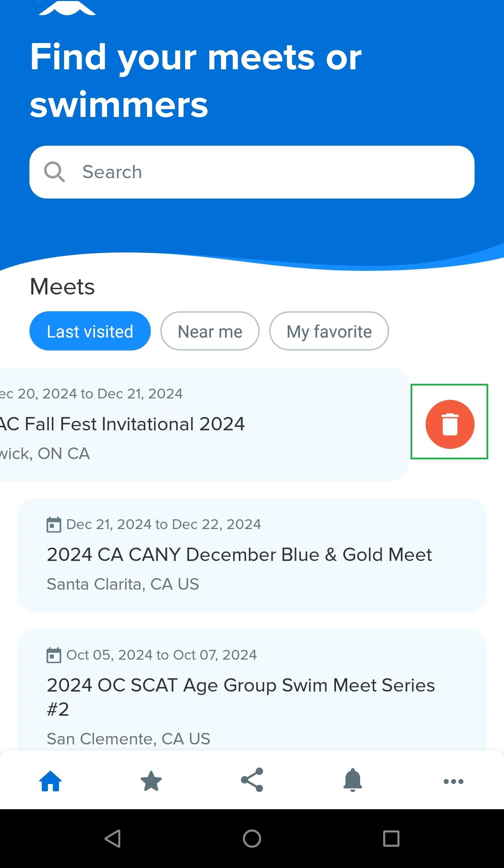Tap the Santa Clarita, CA US location text
The width and height of the screenshot is (504, 868).
123,584
